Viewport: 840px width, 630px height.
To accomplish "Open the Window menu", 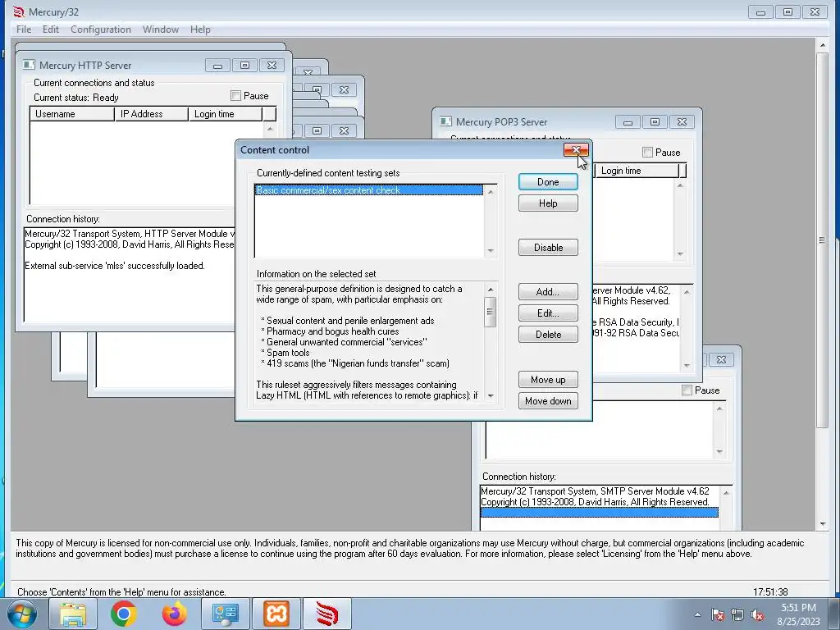I will tap(161, 30).
